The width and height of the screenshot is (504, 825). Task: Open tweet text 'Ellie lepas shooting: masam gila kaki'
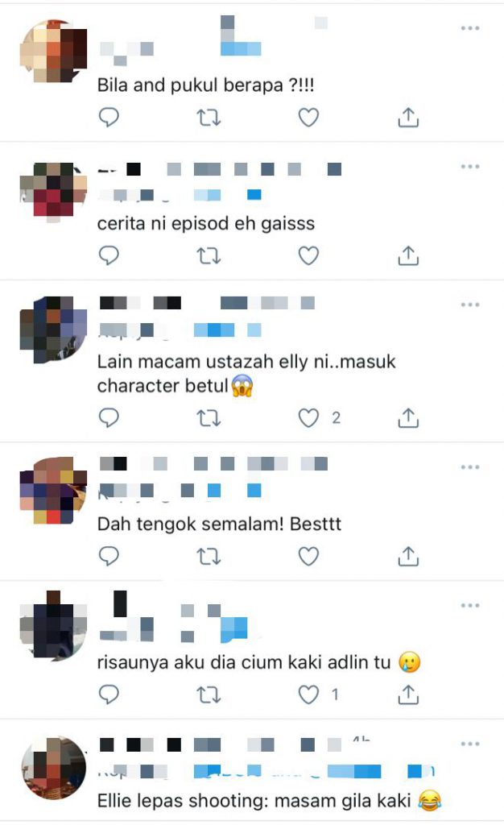pos(269,801)
